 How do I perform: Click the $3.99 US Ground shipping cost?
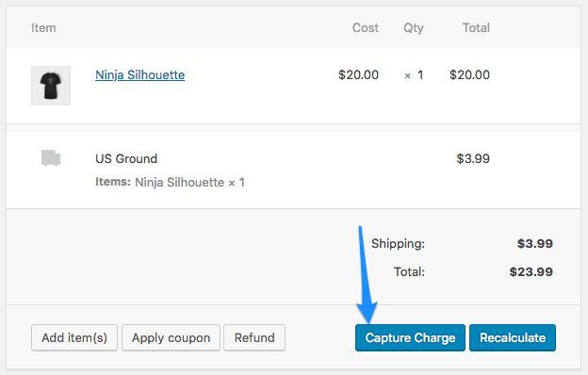pos(473,158)
